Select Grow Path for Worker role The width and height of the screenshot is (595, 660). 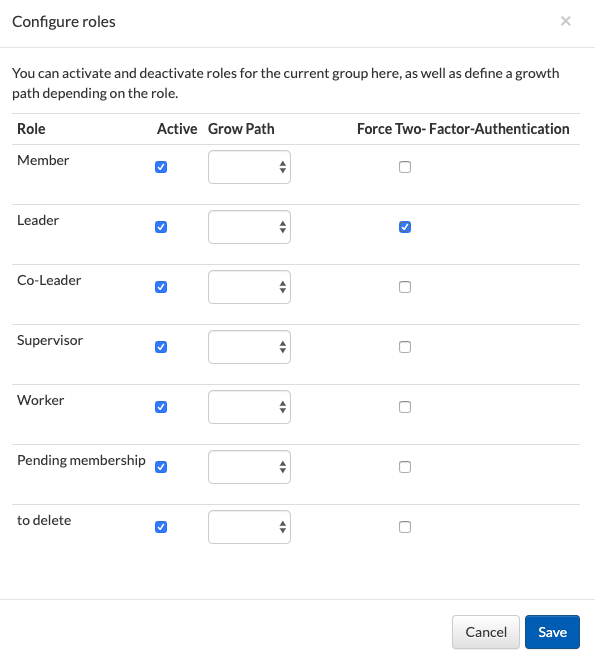point(249,407)
